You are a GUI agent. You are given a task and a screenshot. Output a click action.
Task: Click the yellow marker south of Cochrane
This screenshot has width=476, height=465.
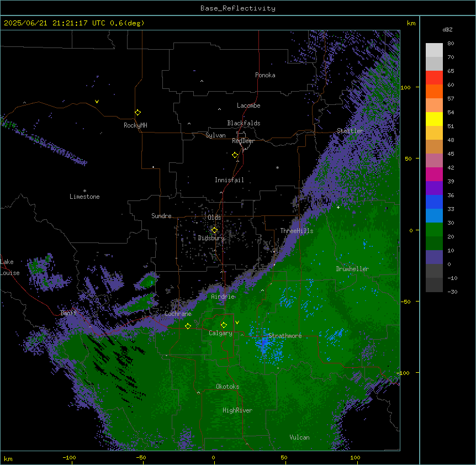[x=188, y=326]
